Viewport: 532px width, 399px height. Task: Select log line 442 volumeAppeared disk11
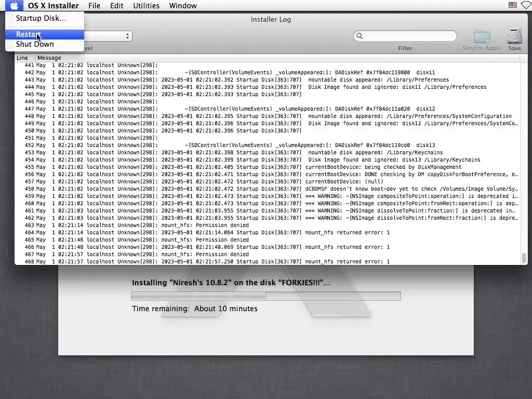(x=267, y=72)
